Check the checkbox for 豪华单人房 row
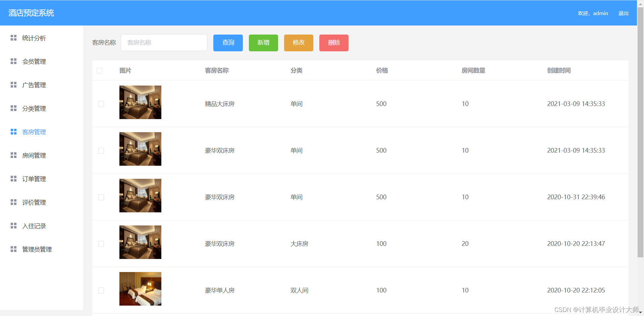The height and width of the screenshot is (316, 644). pos(101,291)
